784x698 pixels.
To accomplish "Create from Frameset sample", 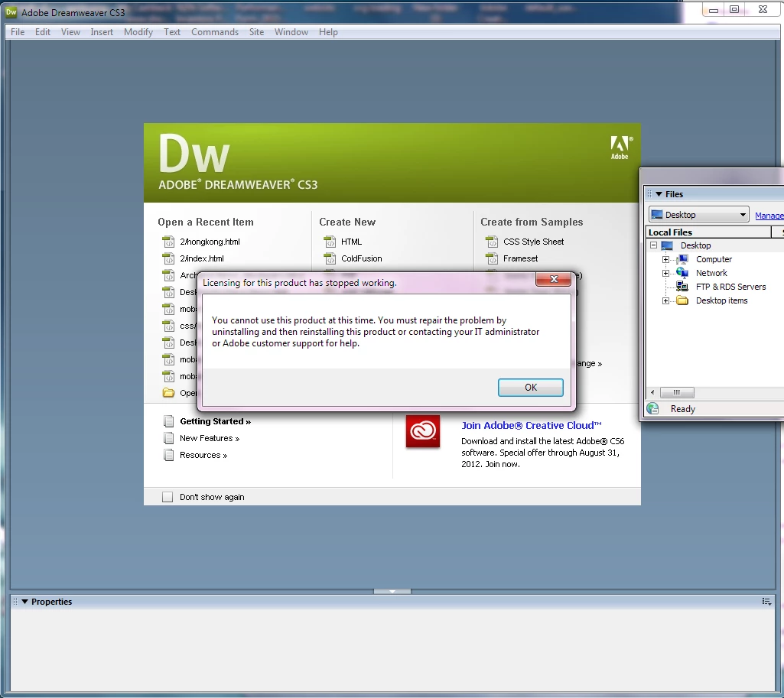I will [521, 259].
